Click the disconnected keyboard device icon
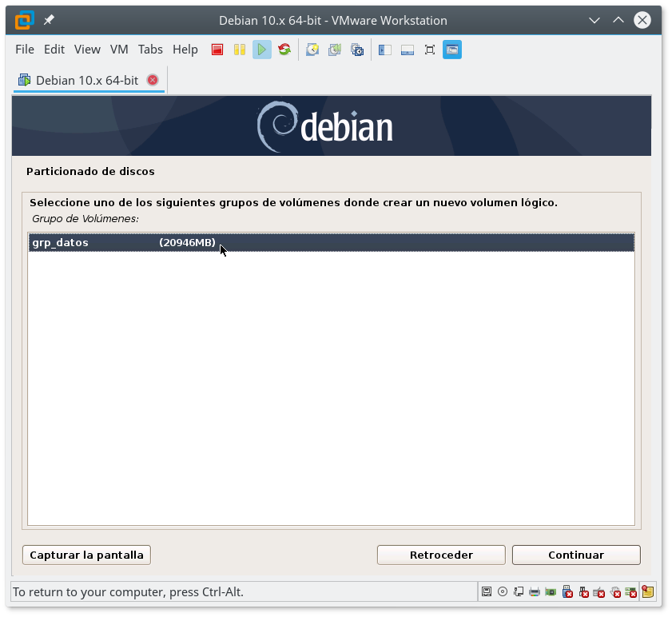The width and height of the screenshot is (672, 617). (x=599, y=592)
